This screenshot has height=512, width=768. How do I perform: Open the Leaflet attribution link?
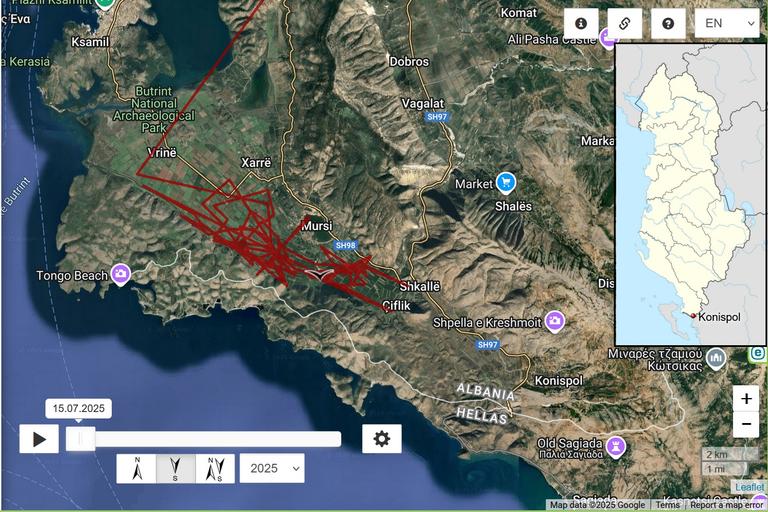[749, 487]
